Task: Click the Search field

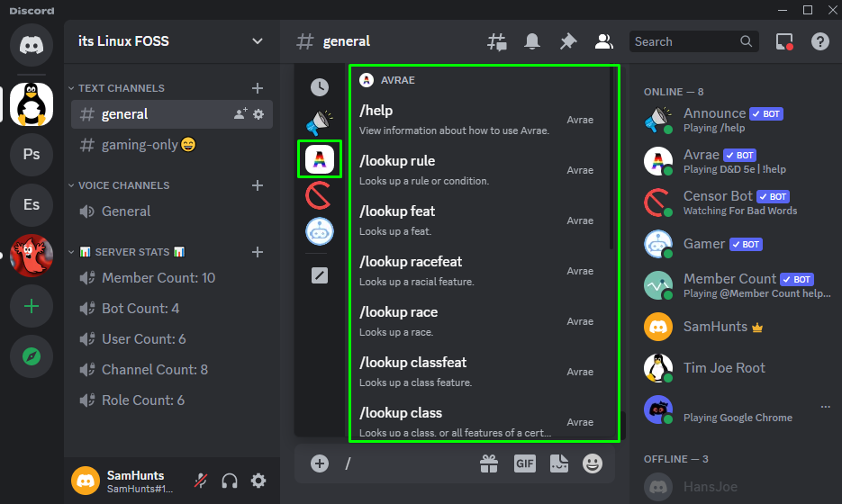Action: (693, 42)
